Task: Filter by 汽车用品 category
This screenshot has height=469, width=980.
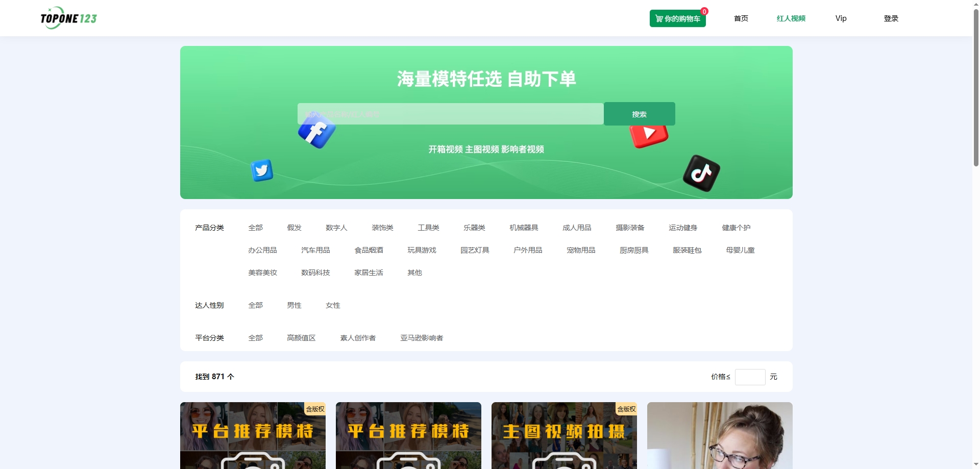Action: click(315, 250)
